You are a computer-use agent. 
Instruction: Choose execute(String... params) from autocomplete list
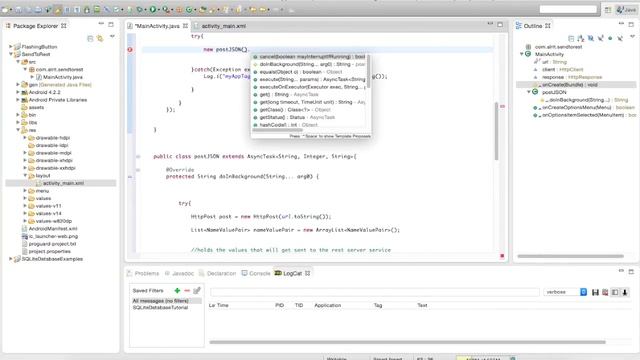309,79
